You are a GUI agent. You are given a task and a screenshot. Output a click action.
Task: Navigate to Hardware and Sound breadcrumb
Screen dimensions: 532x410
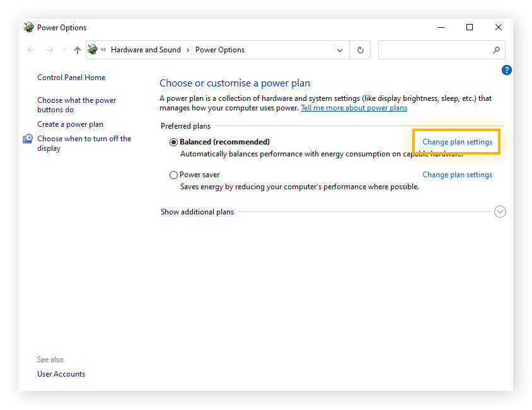pos(146,50)
